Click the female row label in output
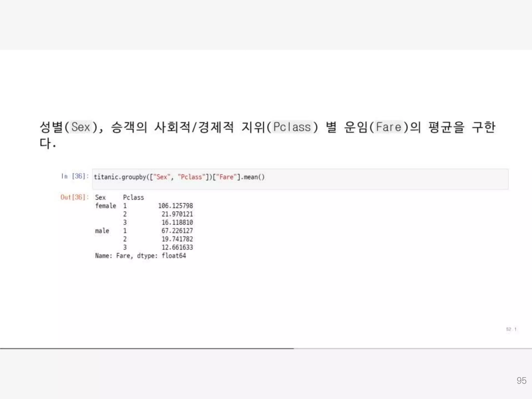The image size is (532, 399). (105, 206)
